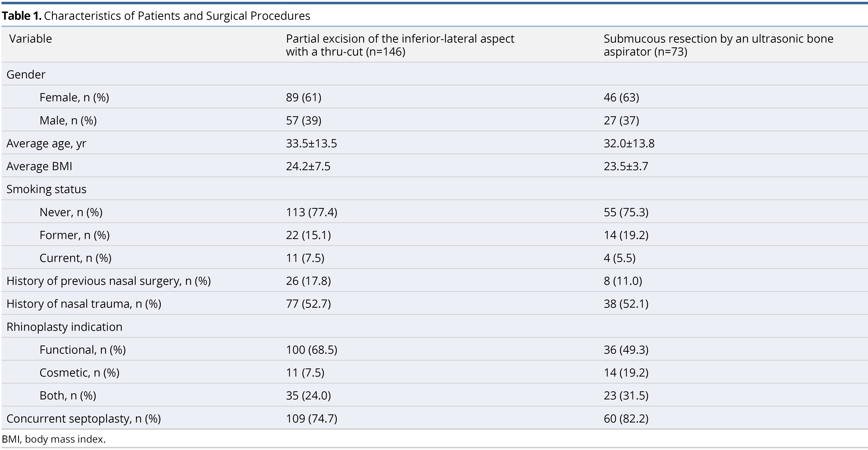Click Concurrent septoplasty value 60 (82.2)
This screenshot has width=868, height=450.
pyautogui.click(x=626, y=418)
